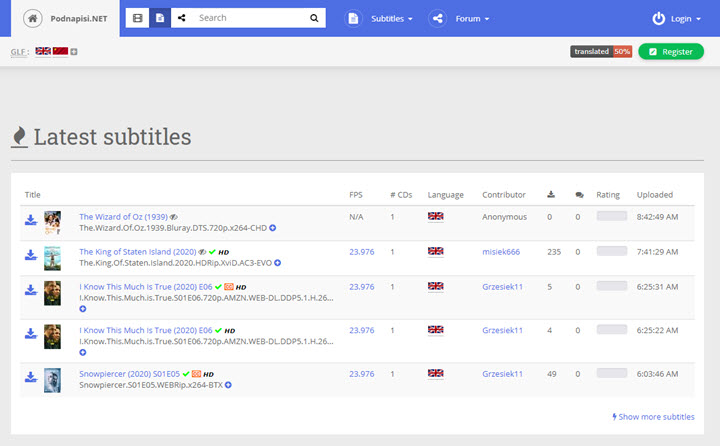720x446 pixels.
Task: Click the red flag in GLF filter
Action: [60, 51]
